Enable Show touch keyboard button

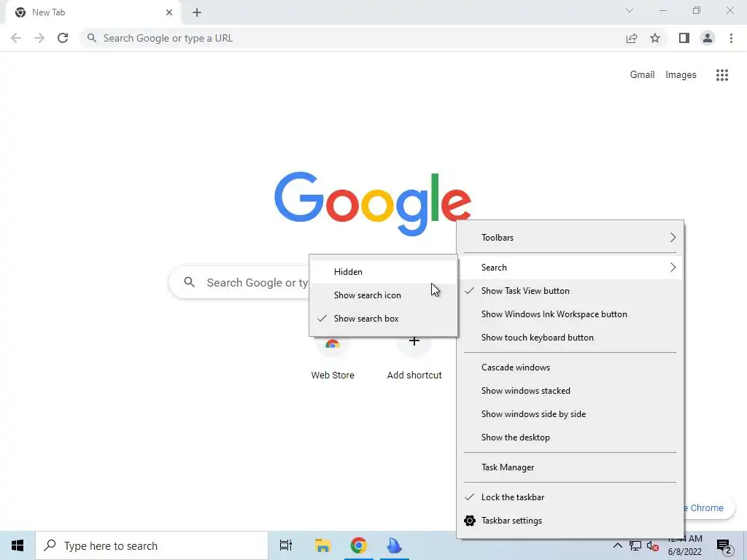(570, 338)
